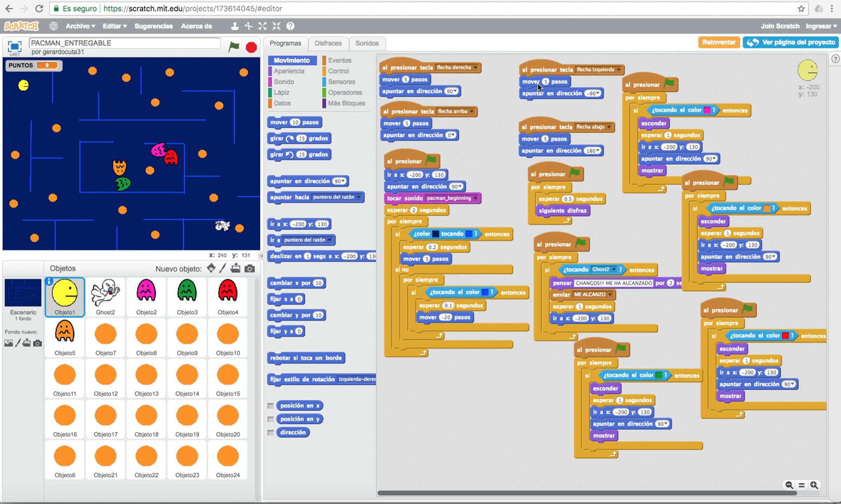Switch to the Disfraces tab
This screenshot has height=504, width=841.
tap(328, 43)
